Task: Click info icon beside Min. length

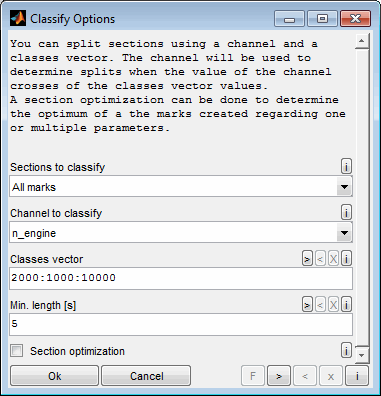Action: [346, 305]
